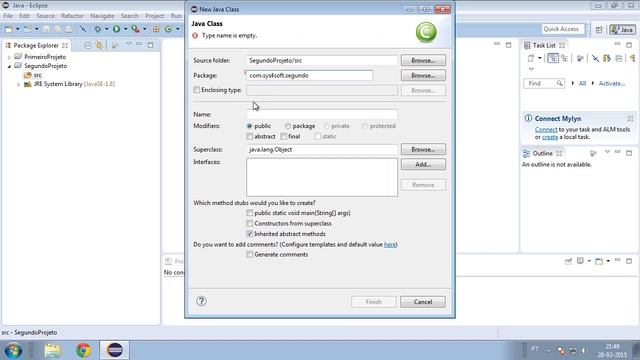Open the Source menu
Screen dimensions: 640x360
coord(45,16)
